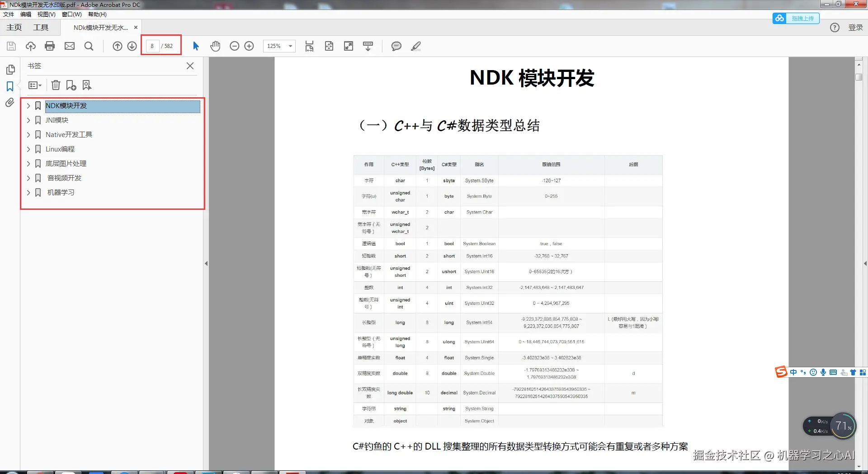Go to previous page arrow

118,46
